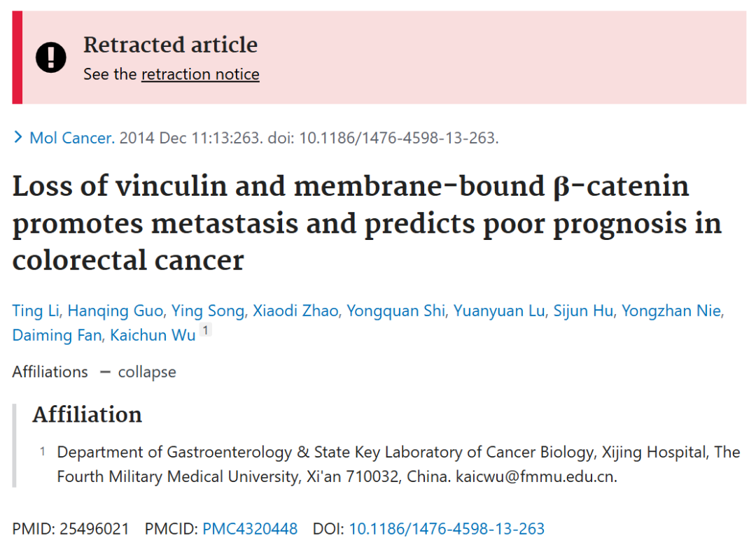Viewport: 756px width, 552px height.
Task: Open DOI link 10.1186/1476-4598-13-263
Action: point(447,529)
